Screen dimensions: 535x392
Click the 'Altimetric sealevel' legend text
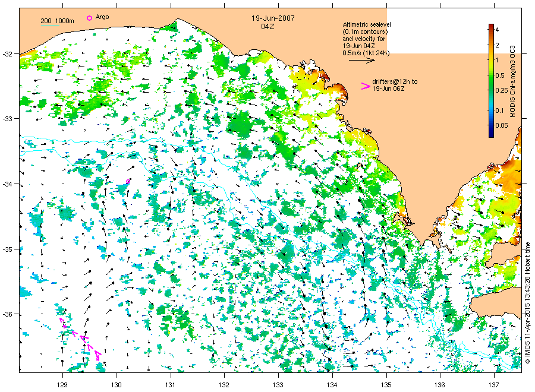pos(367,24)
